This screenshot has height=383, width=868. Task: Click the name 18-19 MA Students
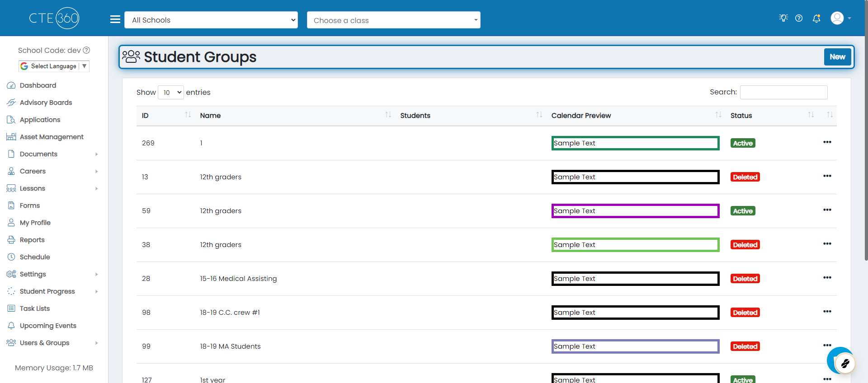click(230, 346)
